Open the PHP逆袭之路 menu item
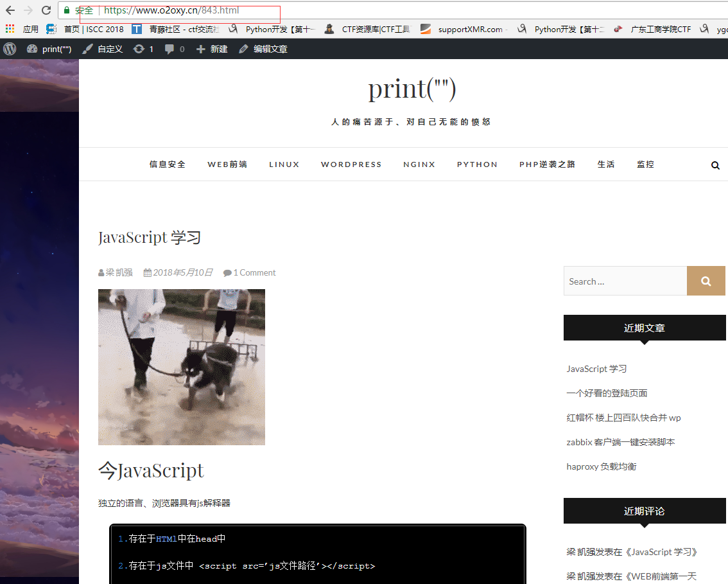Screen dimensions: 728x584 (548, 164)
